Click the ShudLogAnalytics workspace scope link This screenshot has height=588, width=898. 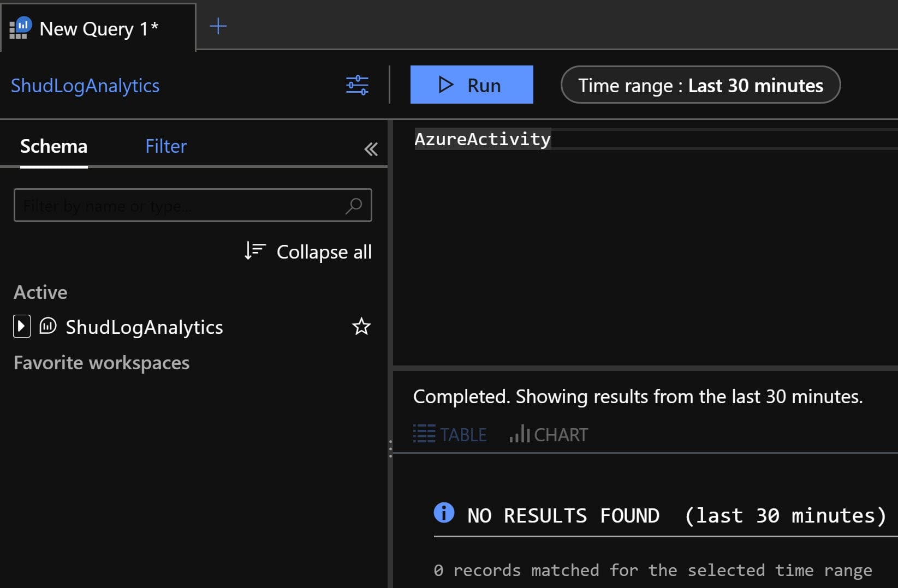click(85, 86)
